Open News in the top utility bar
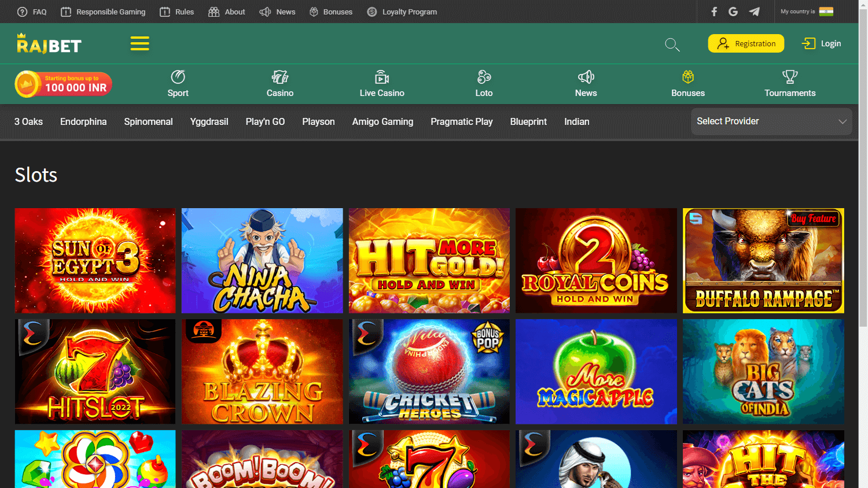The width and height of the screenshot is (868, 488). [x=277, y=12]
